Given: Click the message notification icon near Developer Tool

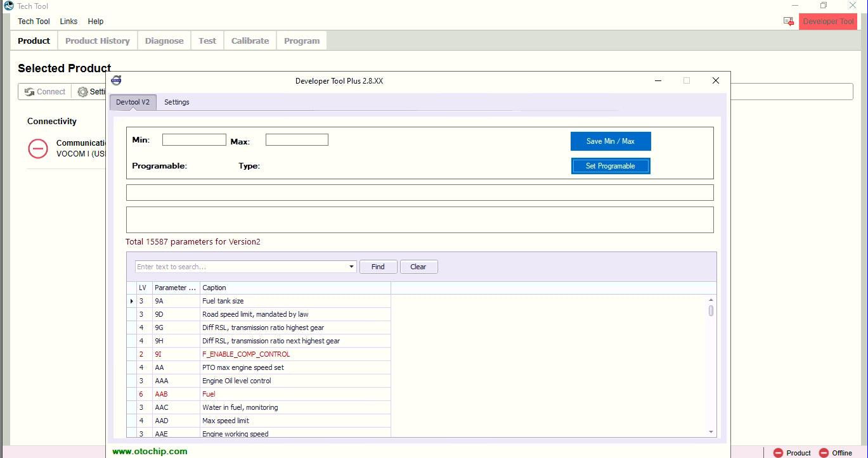Looking at the screenshot, I should 787,21.
